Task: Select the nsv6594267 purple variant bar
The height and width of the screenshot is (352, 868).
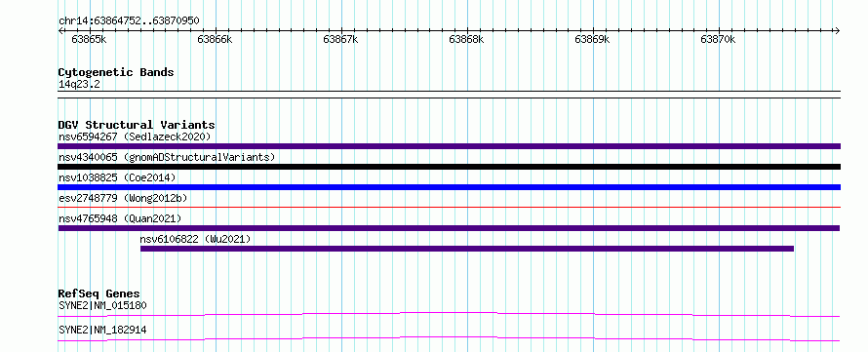Action: click(449, 146)
